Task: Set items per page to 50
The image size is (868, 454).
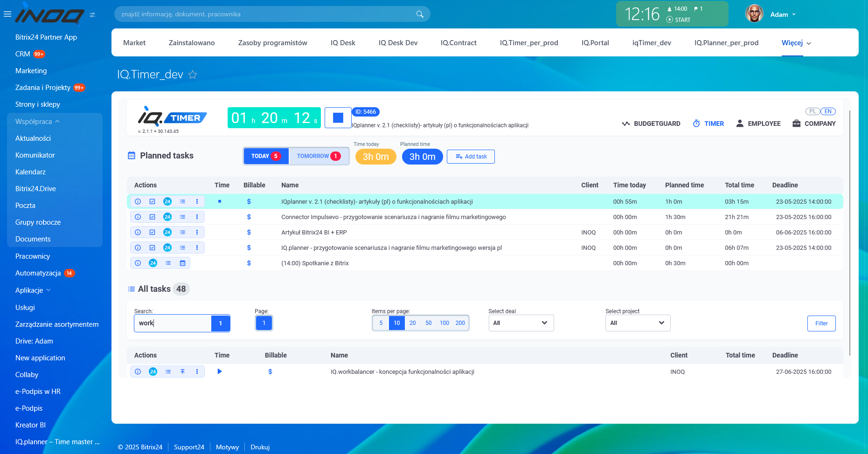Action: (x=428, y=323)
